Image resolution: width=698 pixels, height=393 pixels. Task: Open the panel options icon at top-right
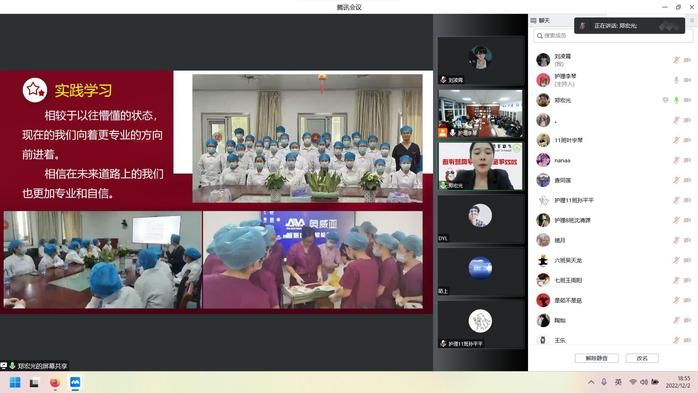coord(691,20)
